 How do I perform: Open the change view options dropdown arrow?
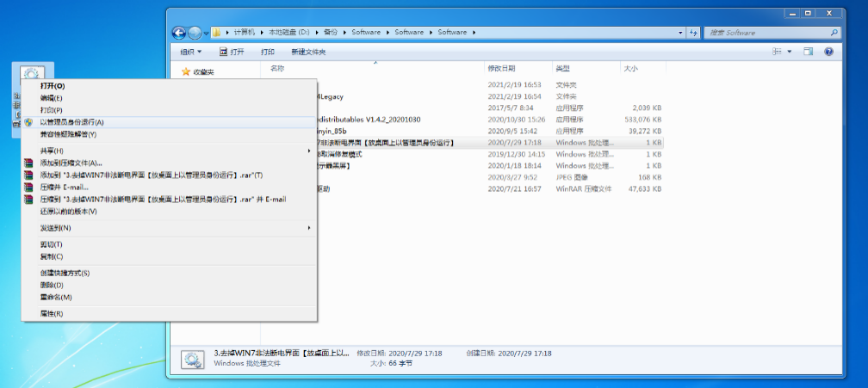[x=790, y=52]
